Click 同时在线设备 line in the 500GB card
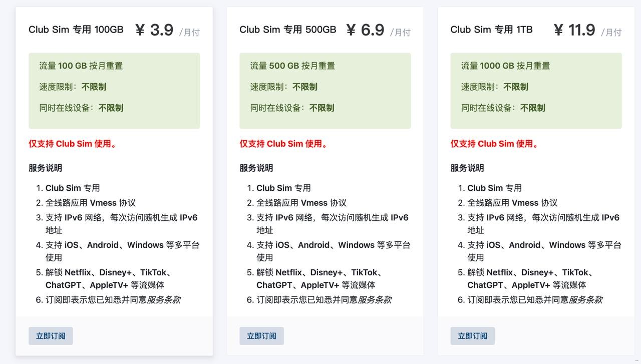 coord(292,108)
